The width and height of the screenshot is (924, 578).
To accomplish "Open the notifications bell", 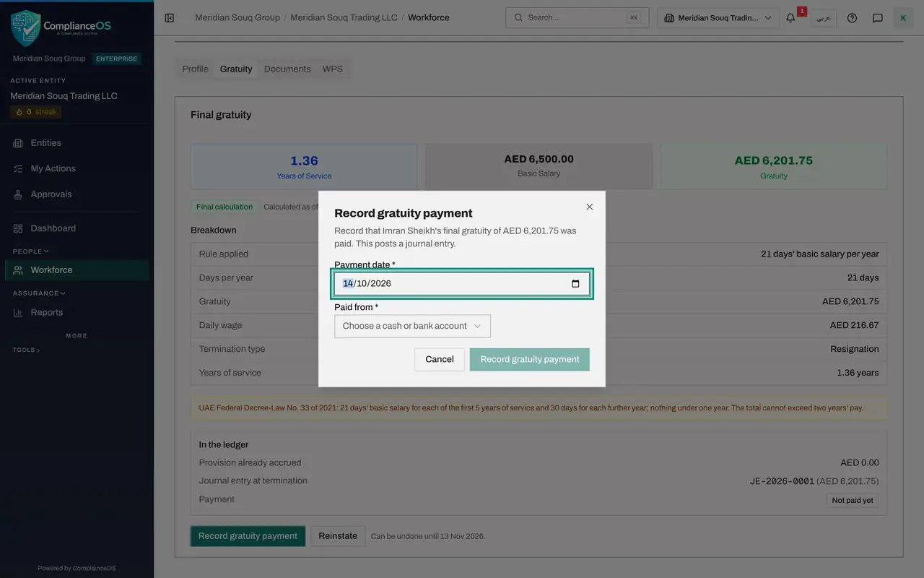I will point(790,18).
